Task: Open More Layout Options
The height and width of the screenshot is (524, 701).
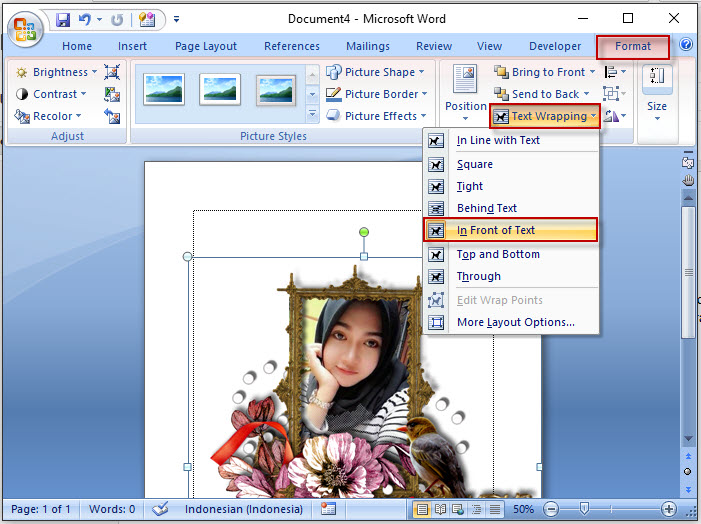Action: click(511, 322)
